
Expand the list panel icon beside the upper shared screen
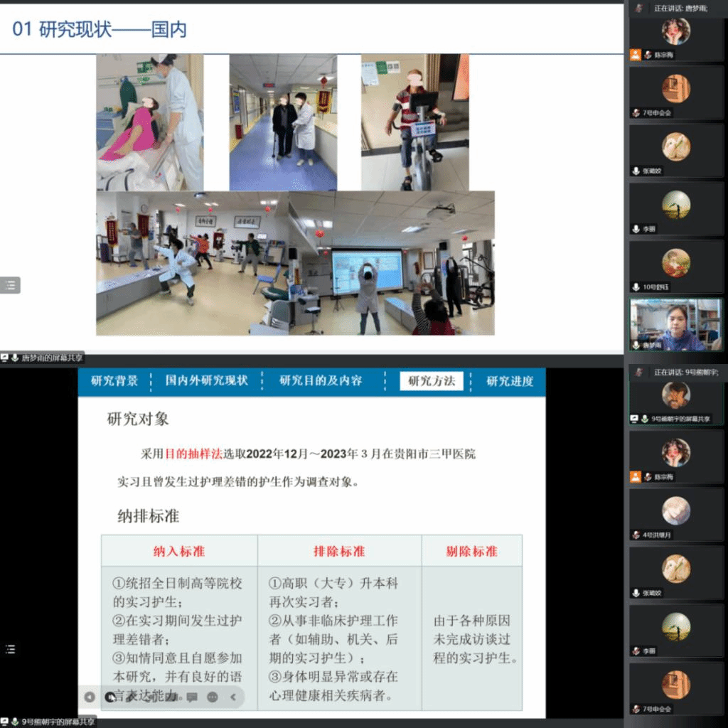(x=10, y=285)
